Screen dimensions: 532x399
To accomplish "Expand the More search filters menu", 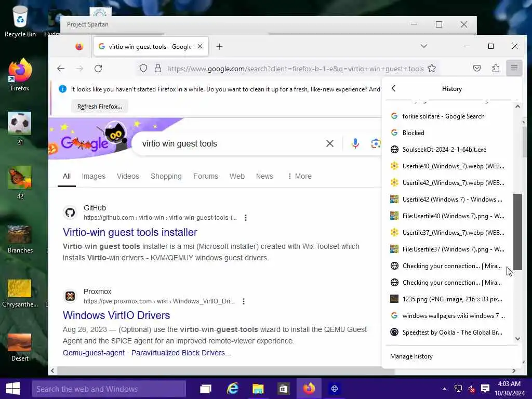I will [299, 177].
